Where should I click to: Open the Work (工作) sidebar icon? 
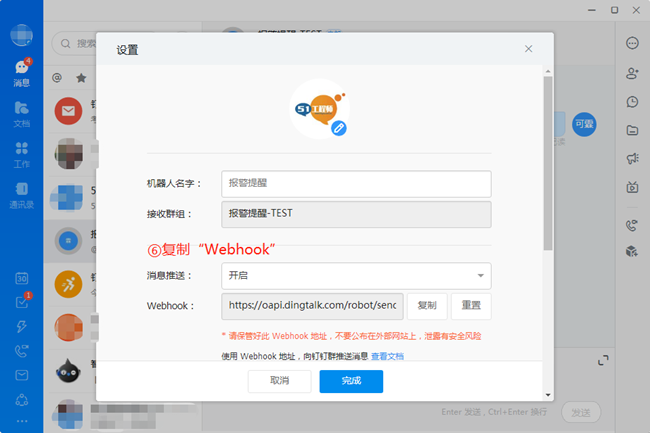point(22,155)
